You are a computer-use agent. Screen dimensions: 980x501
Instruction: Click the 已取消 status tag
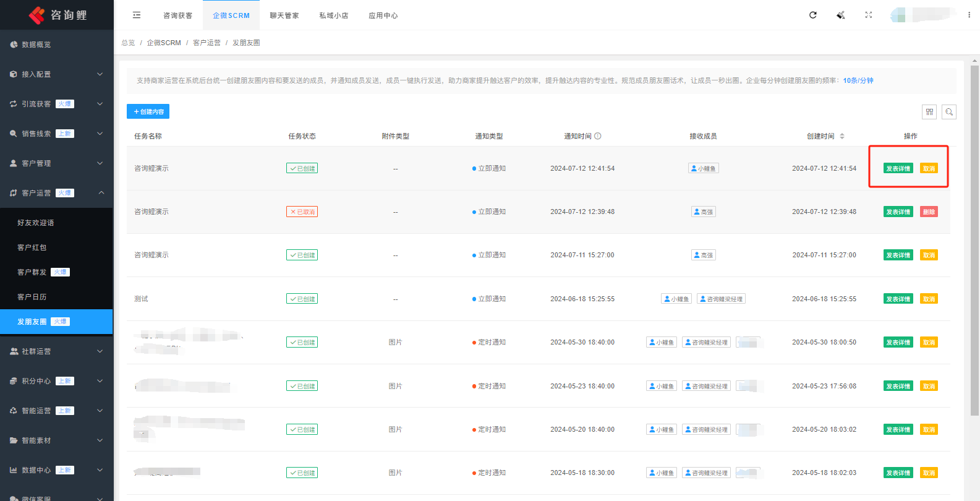tap(302, 212)
